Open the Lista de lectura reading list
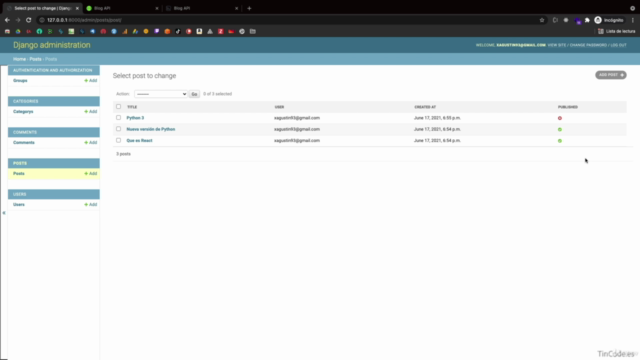Viewport: 640px width, 360px height. click(x=617, y=31)
